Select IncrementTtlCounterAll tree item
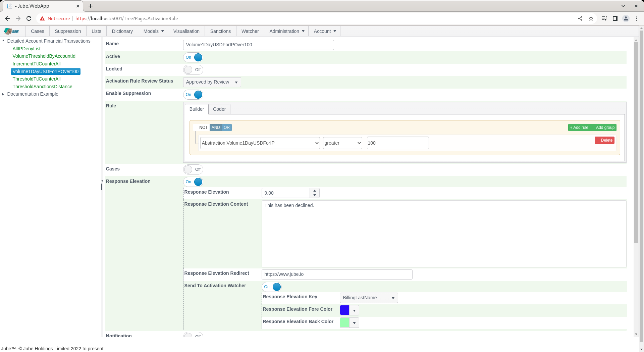 pos(37,64)
